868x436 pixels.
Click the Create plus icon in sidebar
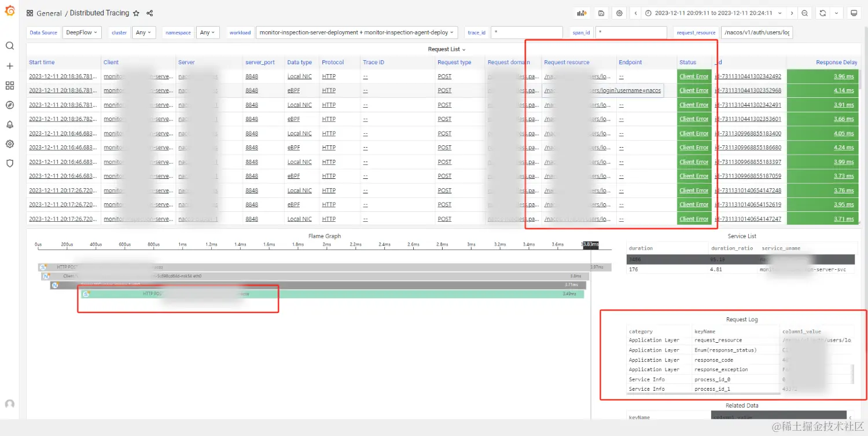9,66
